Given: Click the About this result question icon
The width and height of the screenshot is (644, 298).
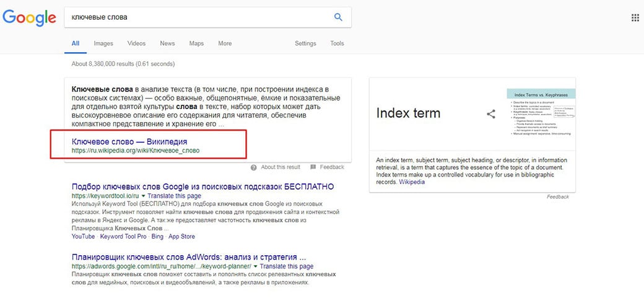Looking at the screenshot, I should 254,167.
